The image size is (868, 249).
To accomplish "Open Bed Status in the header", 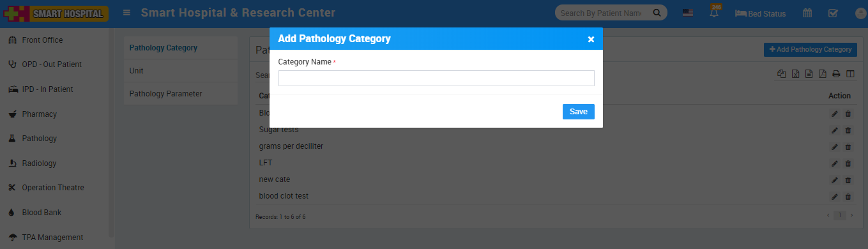I will 761,13.
